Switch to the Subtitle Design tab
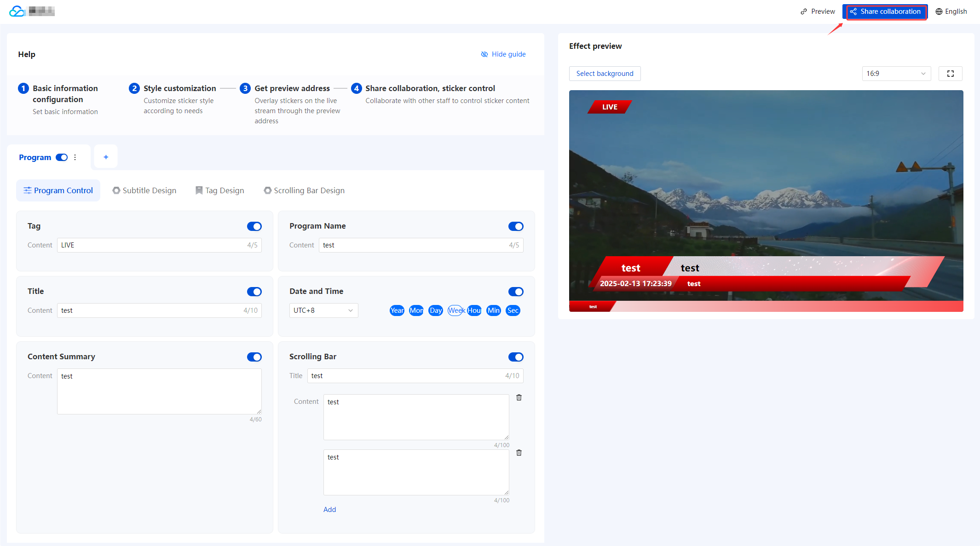Screen dimensions: 980x546 pyautogui.click(x=144, y=190)
